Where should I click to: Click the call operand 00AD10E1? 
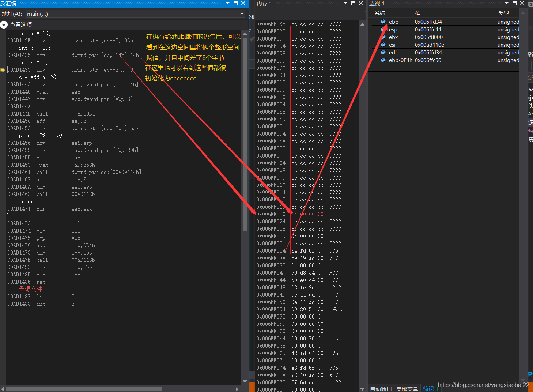click(x=83, y=114)
